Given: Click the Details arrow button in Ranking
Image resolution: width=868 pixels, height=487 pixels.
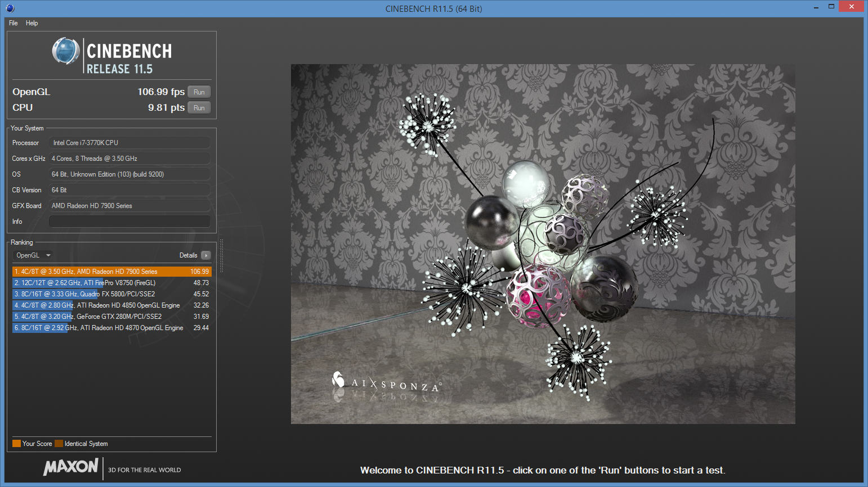Looking at the screenshot, I should (206, 255).
